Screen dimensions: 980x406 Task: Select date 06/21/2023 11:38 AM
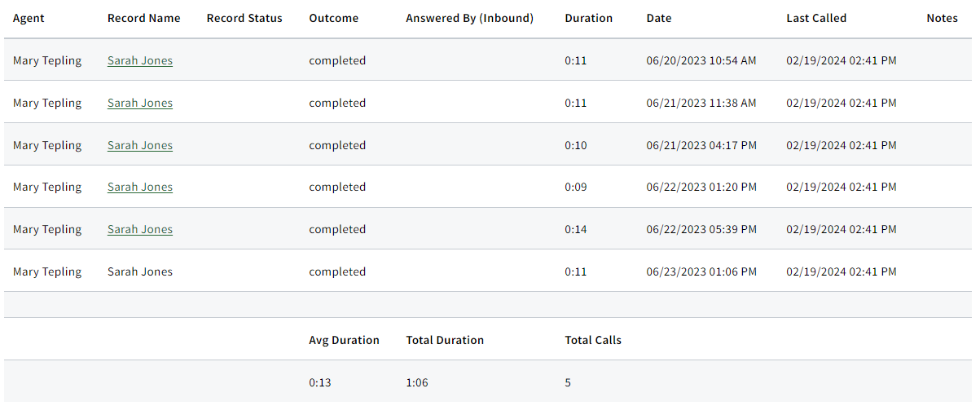pos(701,103)
